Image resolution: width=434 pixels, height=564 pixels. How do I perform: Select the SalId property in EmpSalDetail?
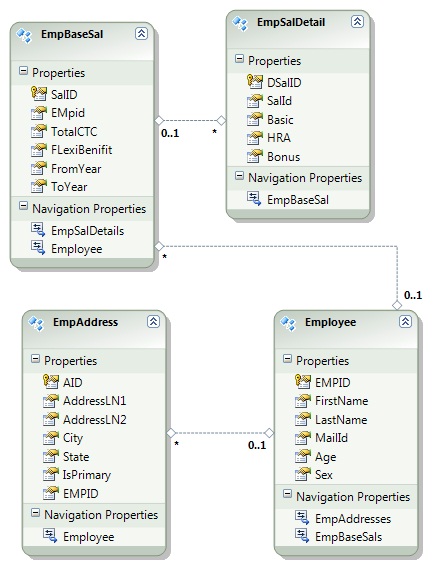[x=279, y=101]
